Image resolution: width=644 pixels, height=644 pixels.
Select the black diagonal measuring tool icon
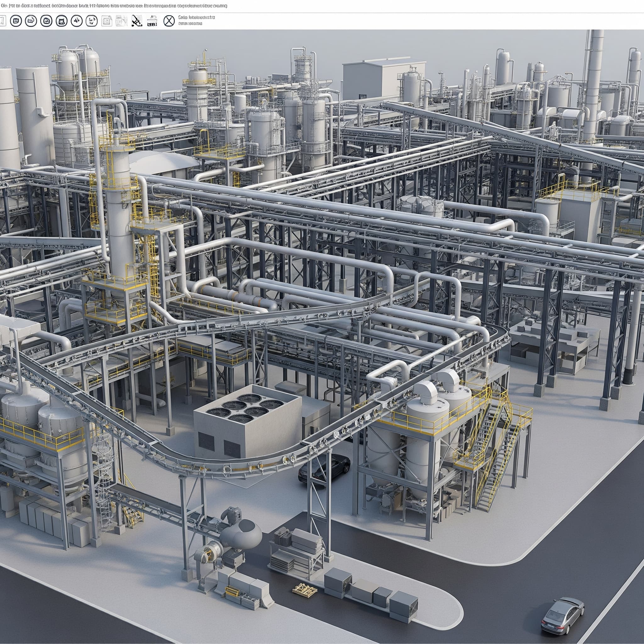(137, 21)
